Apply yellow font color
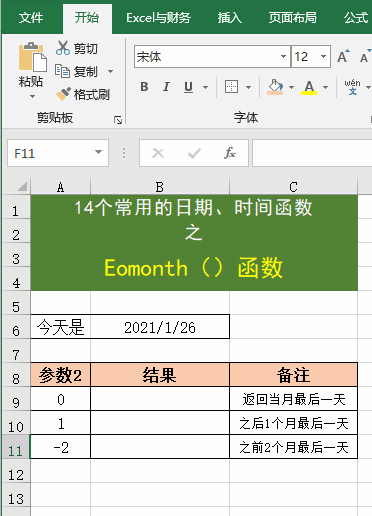Viewport: 372px width, 516px height. click(309, 87)
